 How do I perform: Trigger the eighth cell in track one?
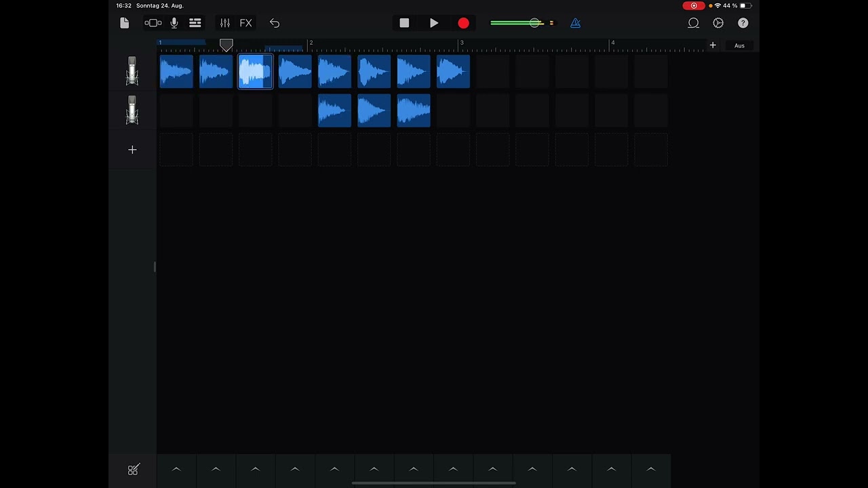(x=453, y=71)
